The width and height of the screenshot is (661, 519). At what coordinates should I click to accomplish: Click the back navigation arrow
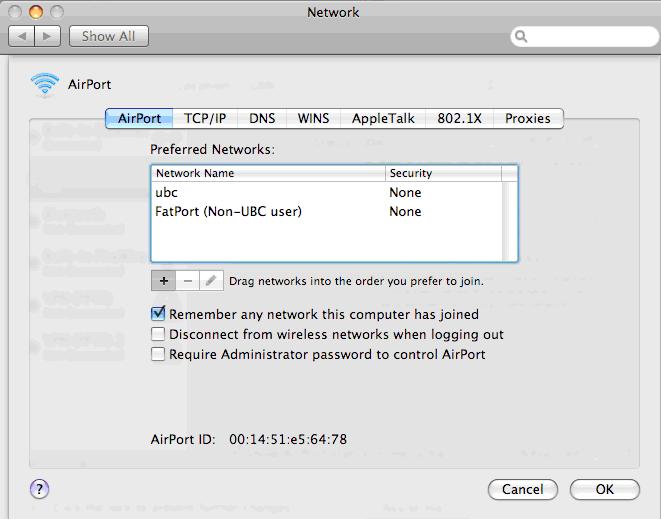pos(23,36)
